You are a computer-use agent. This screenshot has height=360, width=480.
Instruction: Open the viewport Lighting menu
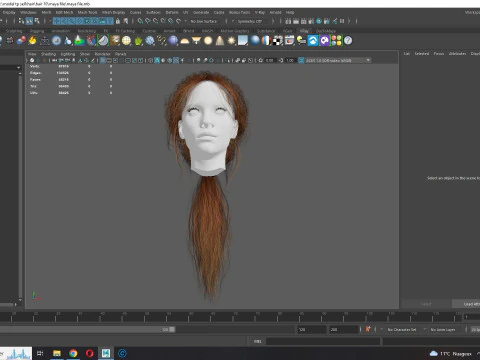click(68, 54)
